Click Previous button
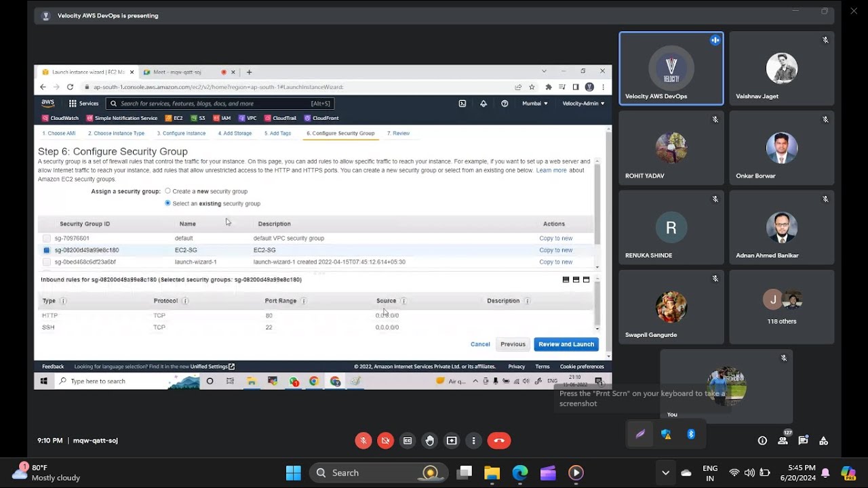The image size is (868, 488). pos(513,344)
